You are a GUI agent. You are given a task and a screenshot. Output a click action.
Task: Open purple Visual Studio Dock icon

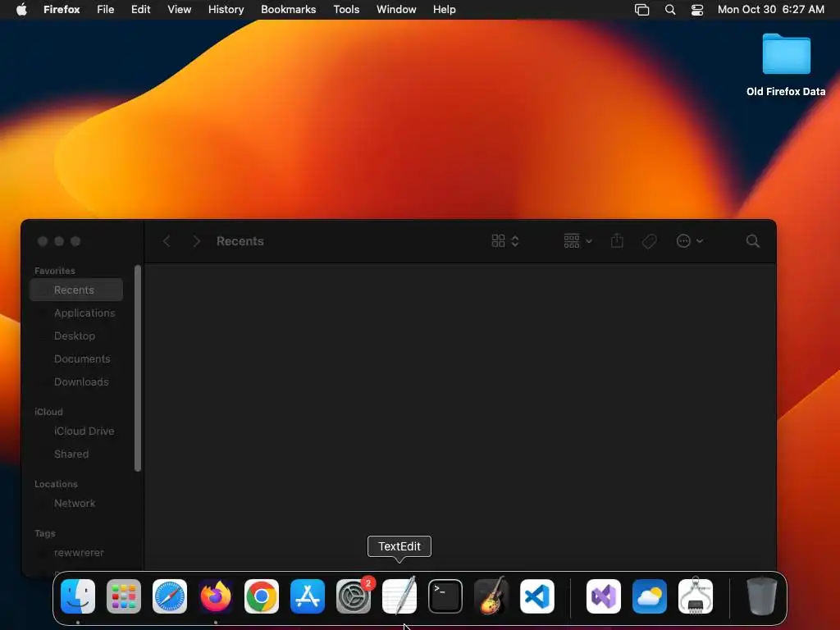[x=604, y=596]
